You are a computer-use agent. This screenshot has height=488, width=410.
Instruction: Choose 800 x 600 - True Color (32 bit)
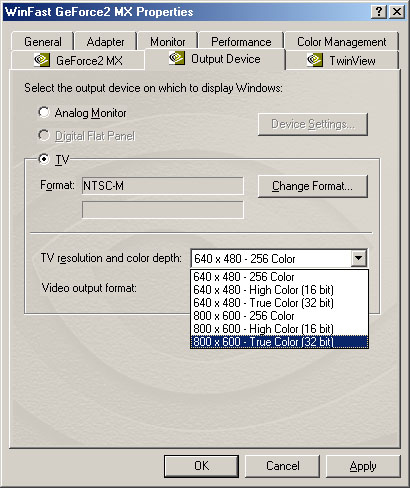point(279,342)
